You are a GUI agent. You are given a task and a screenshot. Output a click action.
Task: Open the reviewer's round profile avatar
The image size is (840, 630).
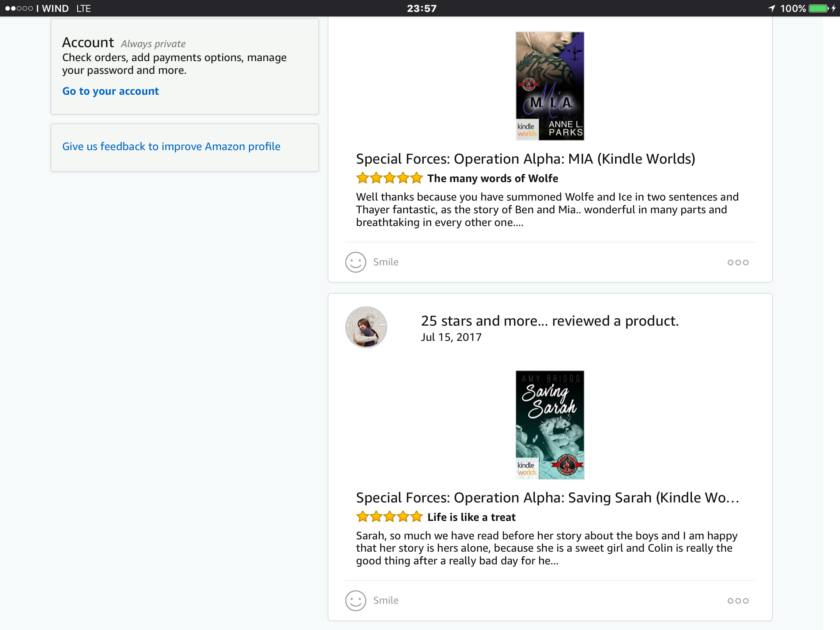tap(366, 327)
